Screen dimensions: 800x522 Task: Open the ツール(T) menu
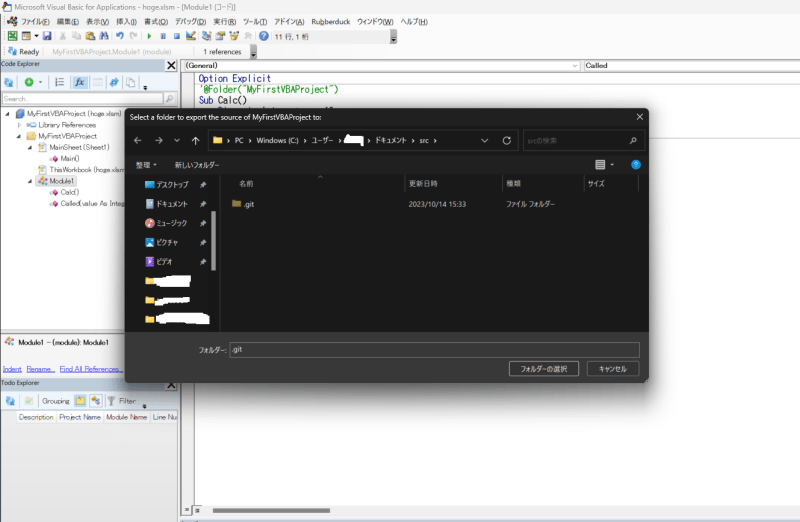(255, 22)
